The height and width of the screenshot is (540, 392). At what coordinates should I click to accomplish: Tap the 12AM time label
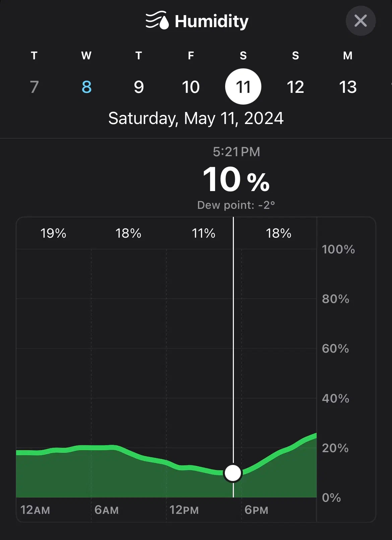tap(35, 510)
